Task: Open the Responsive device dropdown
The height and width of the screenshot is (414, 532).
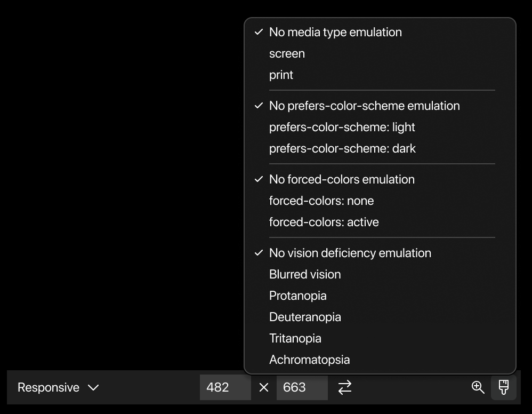Action: point(58,387)
